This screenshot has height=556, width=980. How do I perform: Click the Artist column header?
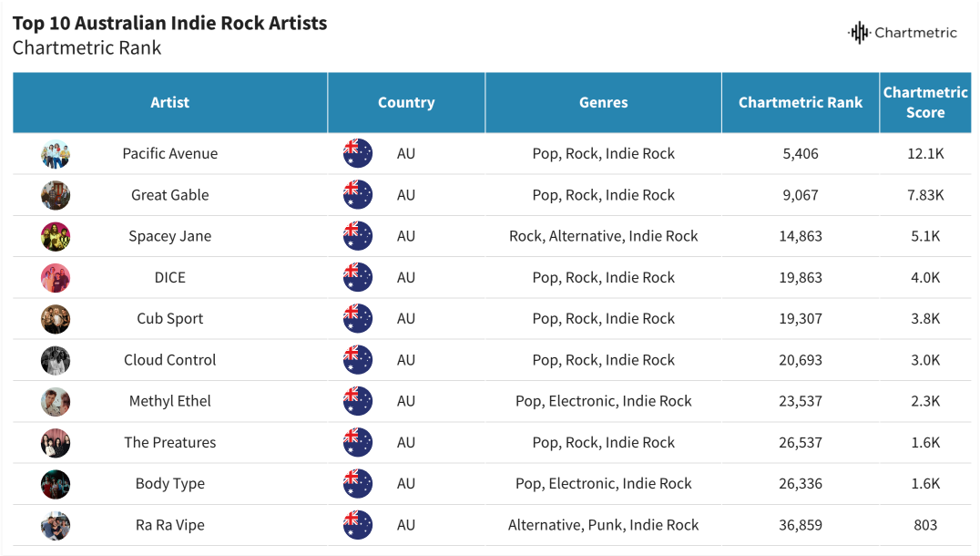click(x=170, y=103)
